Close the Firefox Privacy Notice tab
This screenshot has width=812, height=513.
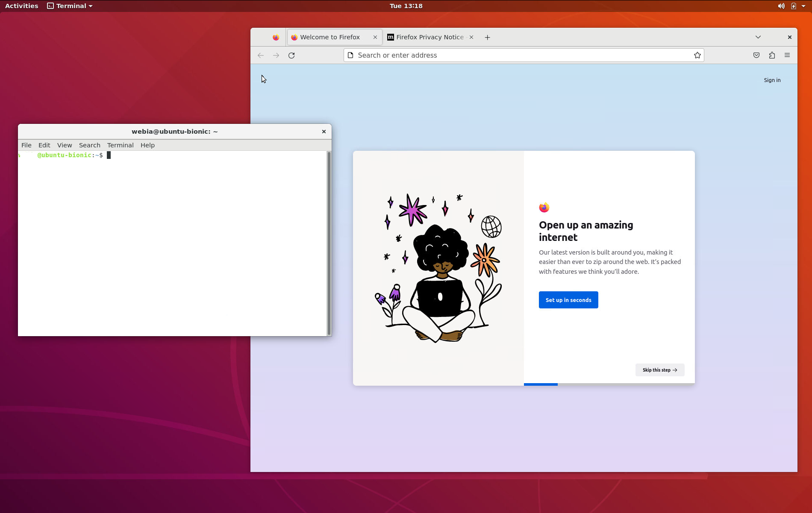click(x=471, y=37)
